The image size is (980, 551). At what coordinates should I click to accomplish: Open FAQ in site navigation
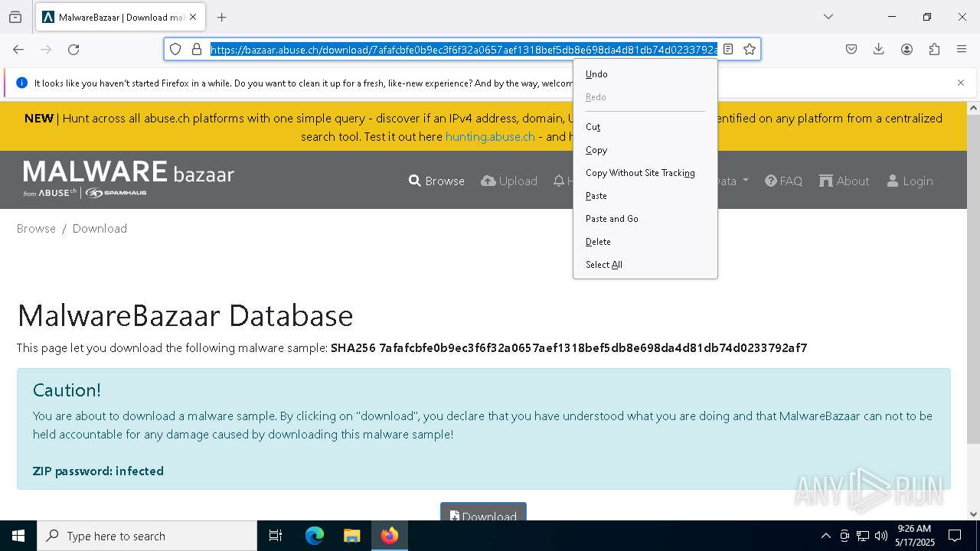[784, 181]
